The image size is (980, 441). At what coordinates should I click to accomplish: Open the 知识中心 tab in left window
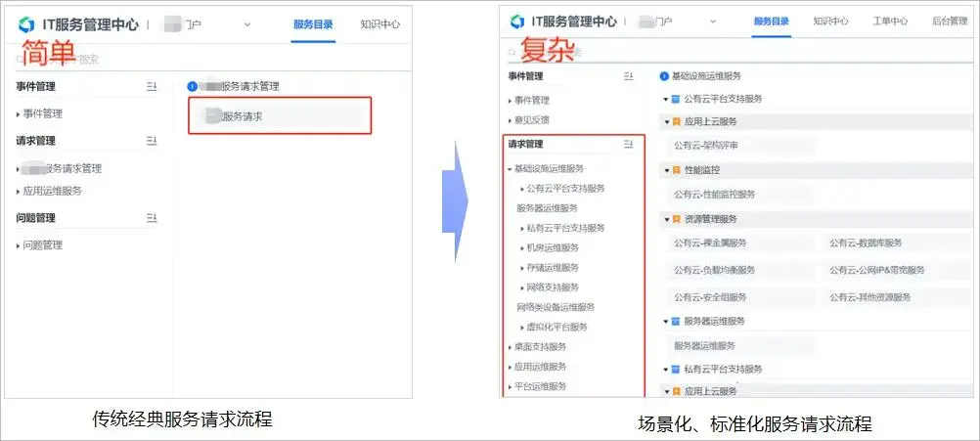(x=380, y=25)
